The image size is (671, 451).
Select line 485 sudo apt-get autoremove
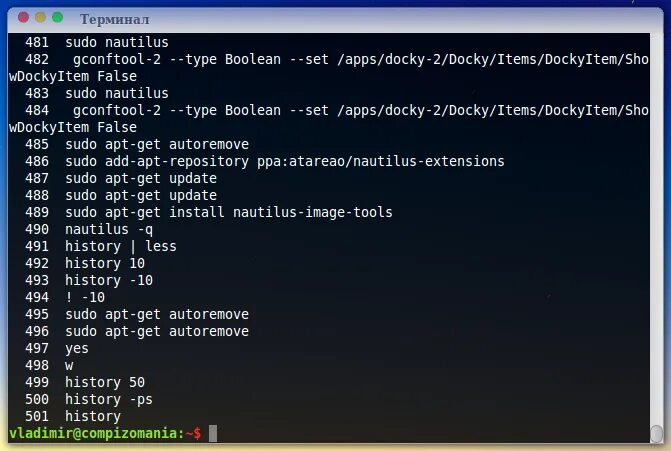tap(137, 144)
